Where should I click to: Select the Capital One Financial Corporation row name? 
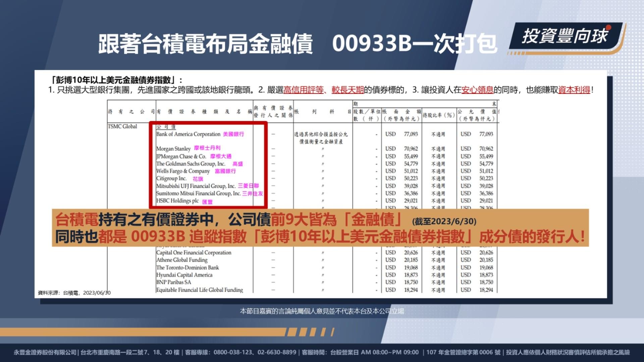(x=194, y=252)
